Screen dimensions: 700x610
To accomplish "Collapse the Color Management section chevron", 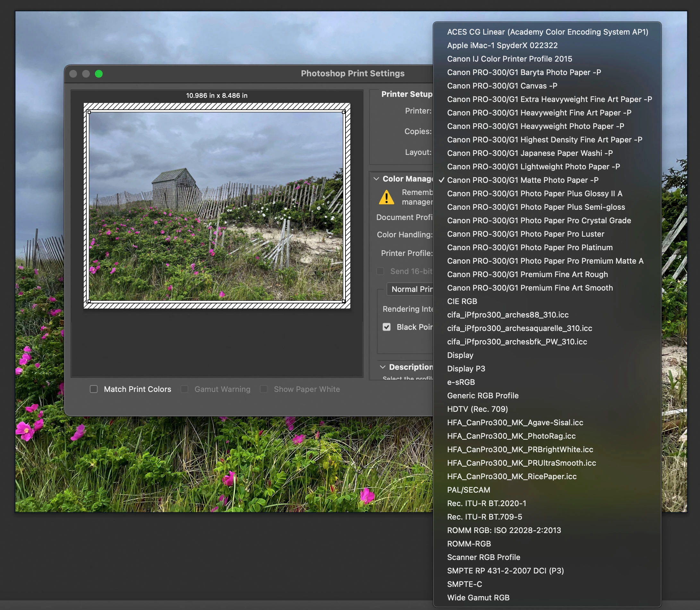I will [x=376, y=179].
